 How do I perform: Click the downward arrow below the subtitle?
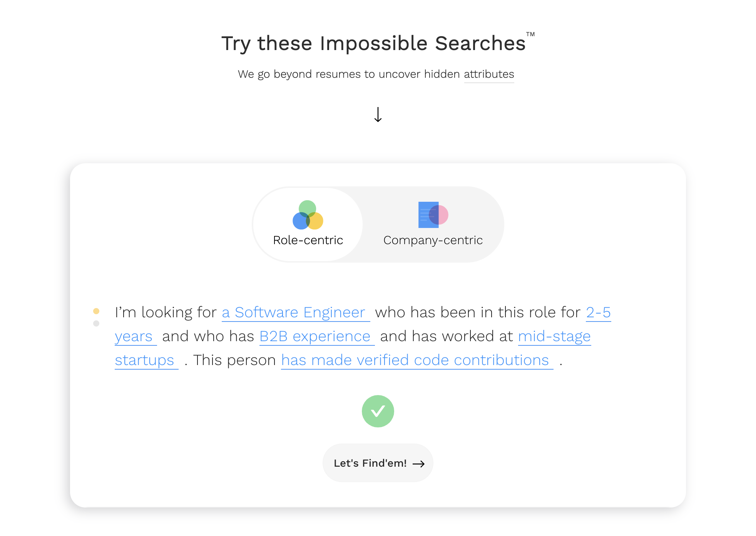(x=378, y=115)
